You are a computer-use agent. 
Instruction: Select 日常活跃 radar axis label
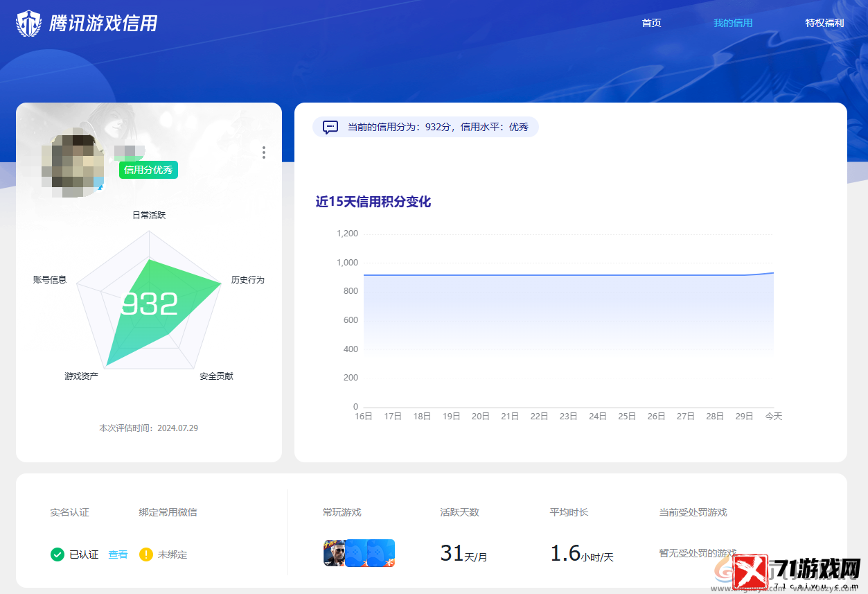[149, 216]
